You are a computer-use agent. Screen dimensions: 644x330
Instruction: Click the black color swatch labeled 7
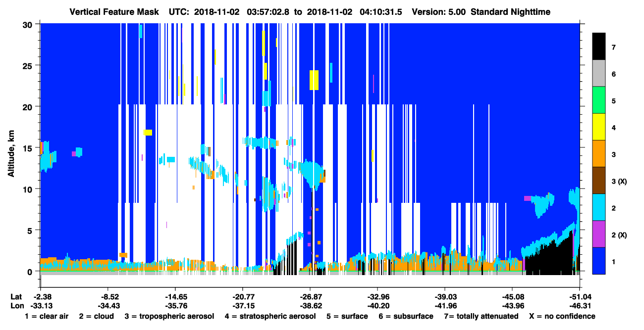point(599,47)
